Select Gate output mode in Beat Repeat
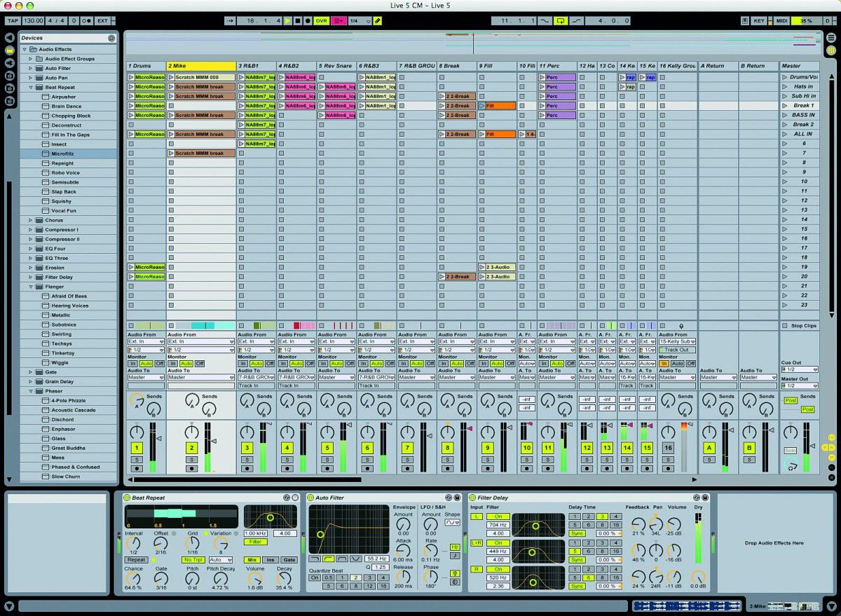The width and height of the screenshot is (841, 616). [289, 560]
